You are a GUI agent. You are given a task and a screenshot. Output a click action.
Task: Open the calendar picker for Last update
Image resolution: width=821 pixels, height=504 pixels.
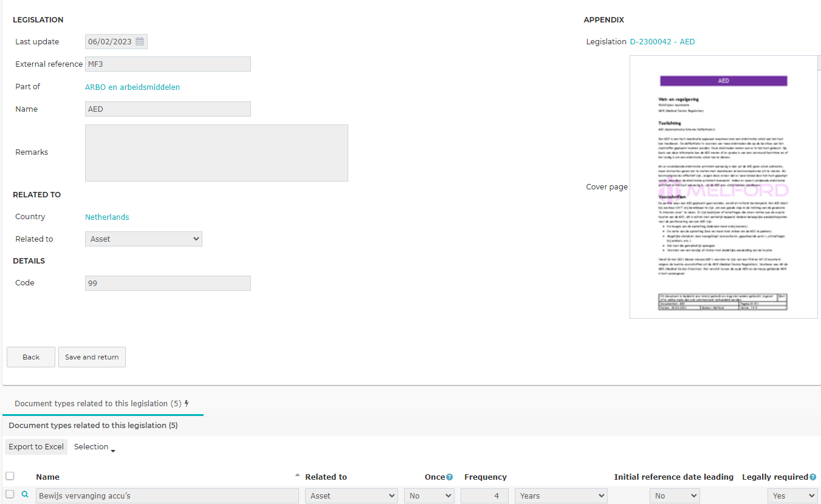[140, 42]
